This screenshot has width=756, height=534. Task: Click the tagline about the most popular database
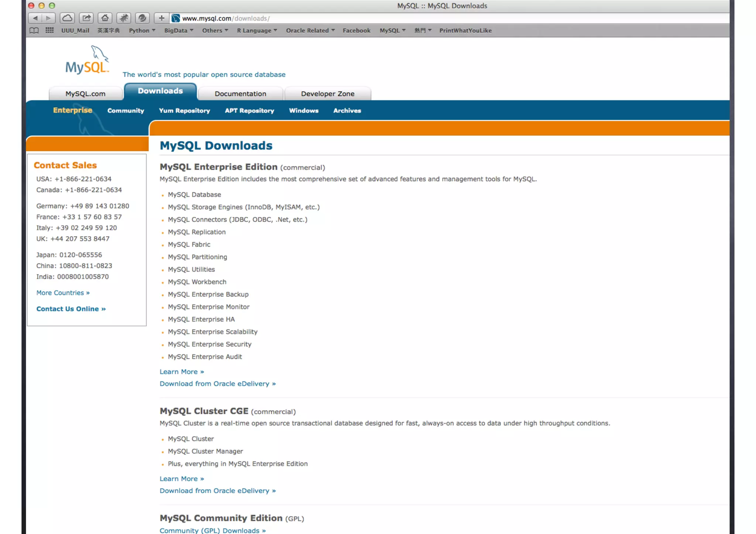[204, 75]
